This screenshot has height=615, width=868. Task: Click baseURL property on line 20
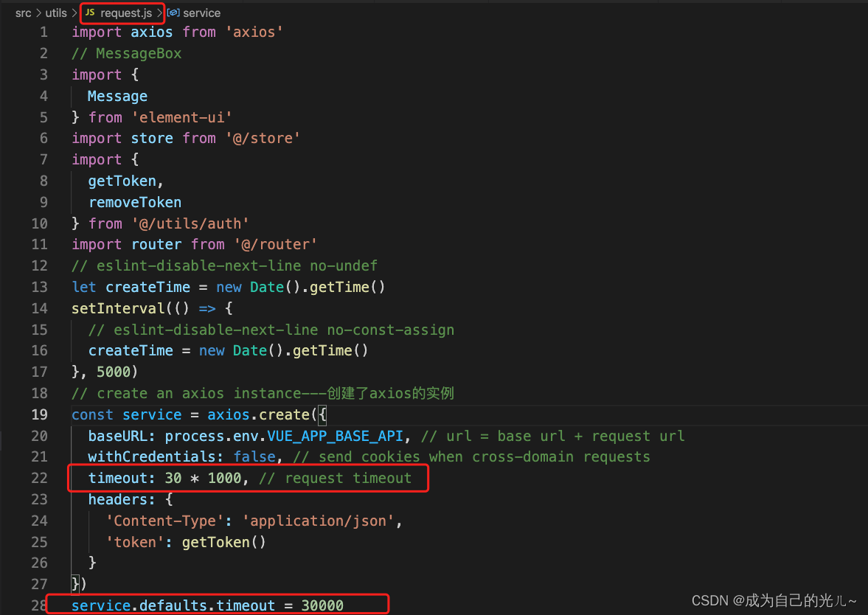coord(118,437)
